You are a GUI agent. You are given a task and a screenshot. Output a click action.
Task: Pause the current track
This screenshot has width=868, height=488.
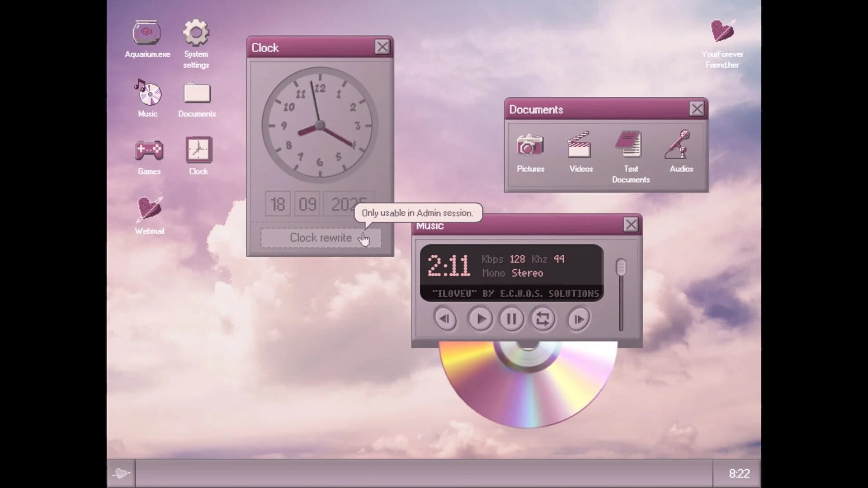coord(511,319)
